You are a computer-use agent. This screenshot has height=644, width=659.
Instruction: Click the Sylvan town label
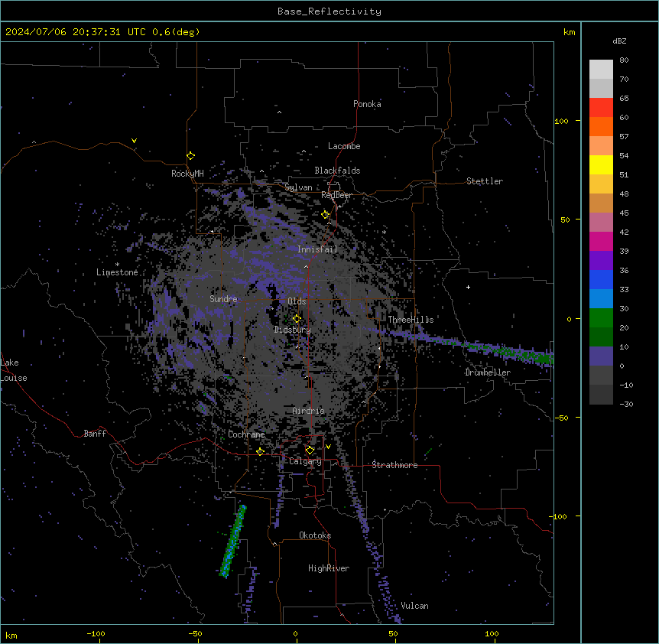click(x=298, y=187)
